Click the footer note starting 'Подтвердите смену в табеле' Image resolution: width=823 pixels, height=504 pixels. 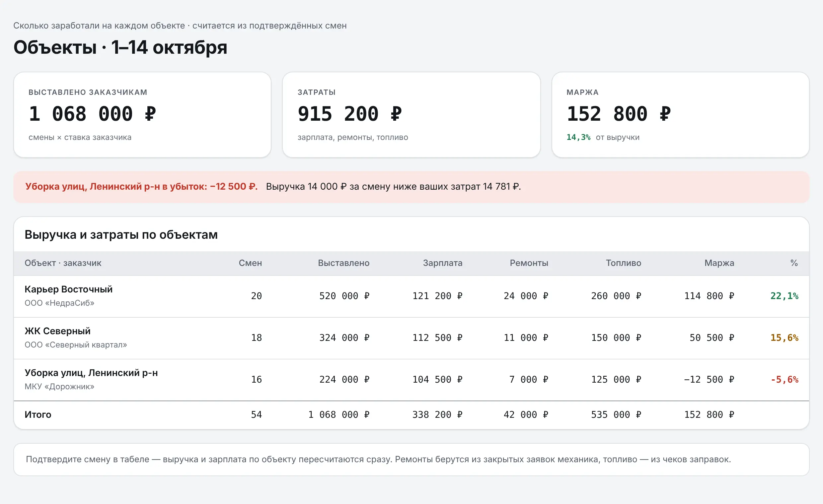point(378,459)
